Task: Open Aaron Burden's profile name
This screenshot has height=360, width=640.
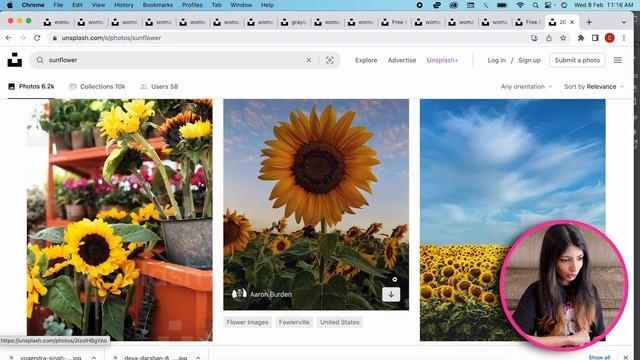Action: click(x=271, y=294)
